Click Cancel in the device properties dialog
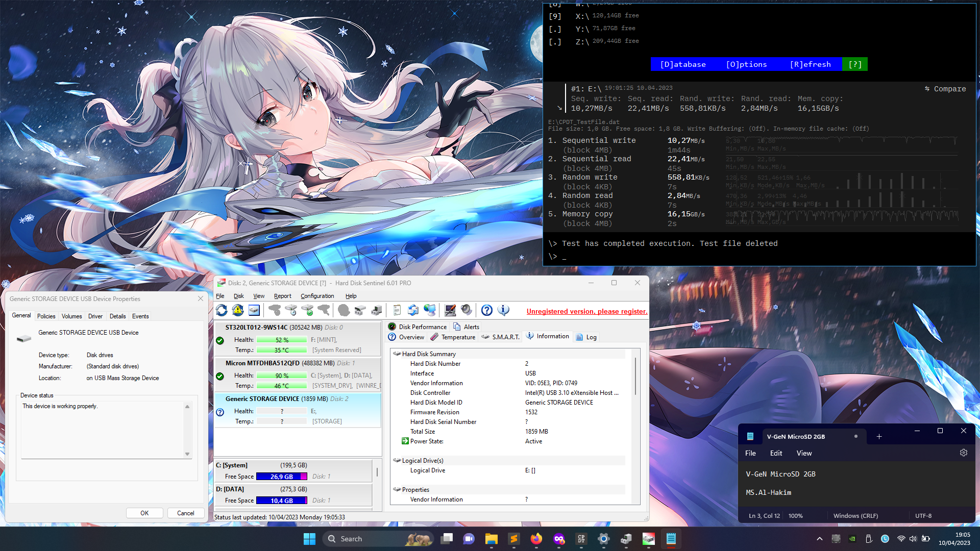 coord(185,513)
